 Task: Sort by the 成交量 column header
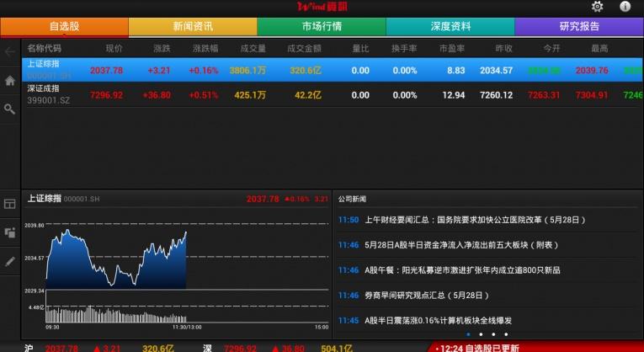[x=253, y=49]
